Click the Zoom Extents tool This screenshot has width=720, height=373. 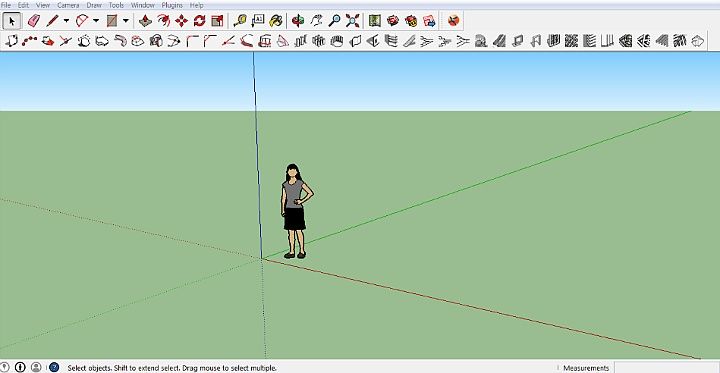point(353,21)
